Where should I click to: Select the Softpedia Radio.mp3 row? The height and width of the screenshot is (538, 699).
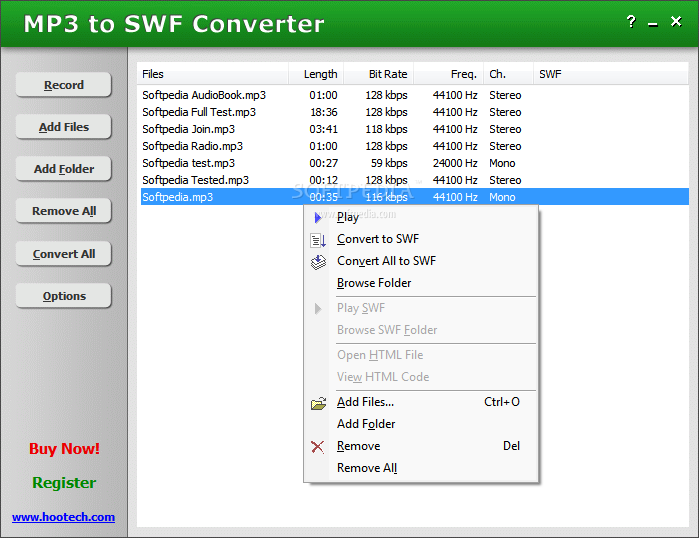(x=415, y=146)
